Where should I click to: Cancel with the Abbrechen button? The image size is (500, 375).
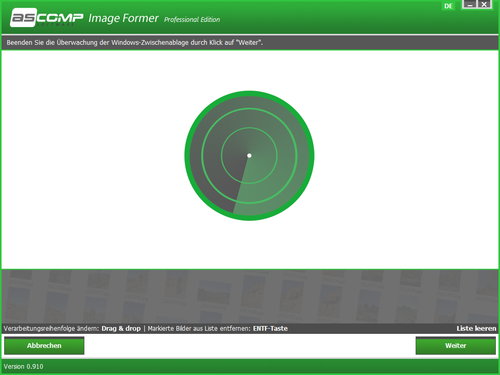coord(44,346)
